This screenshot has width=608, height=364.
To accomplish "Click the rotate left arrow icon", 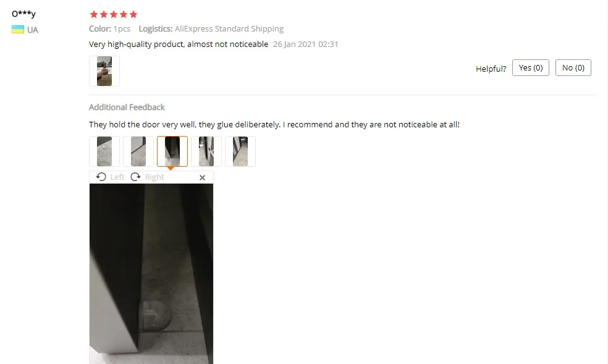I will [101, 177].
